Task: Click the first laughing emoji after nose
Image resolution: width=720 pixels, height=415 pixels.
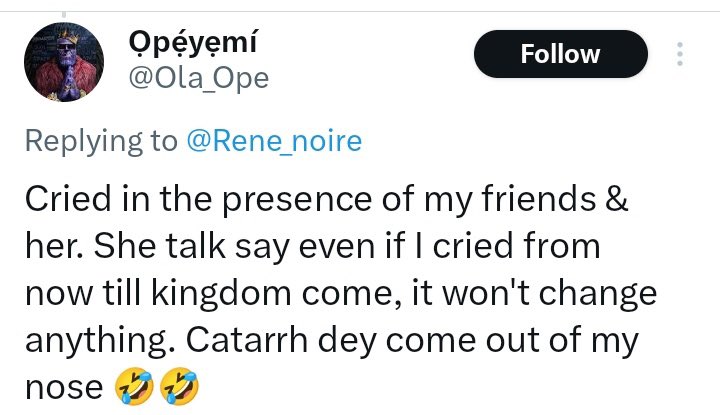Action: point(137,386)
